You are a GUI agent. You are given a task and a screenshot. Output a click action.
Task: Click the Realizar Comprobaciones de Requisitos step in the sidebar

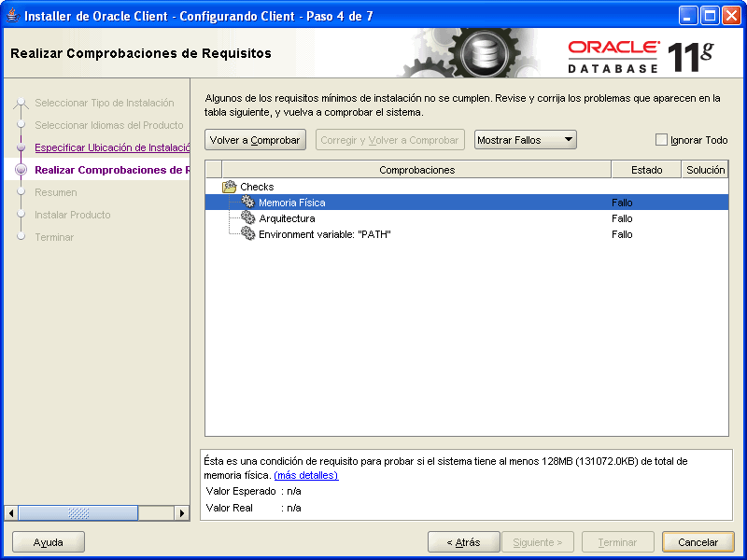pos(112,170)
